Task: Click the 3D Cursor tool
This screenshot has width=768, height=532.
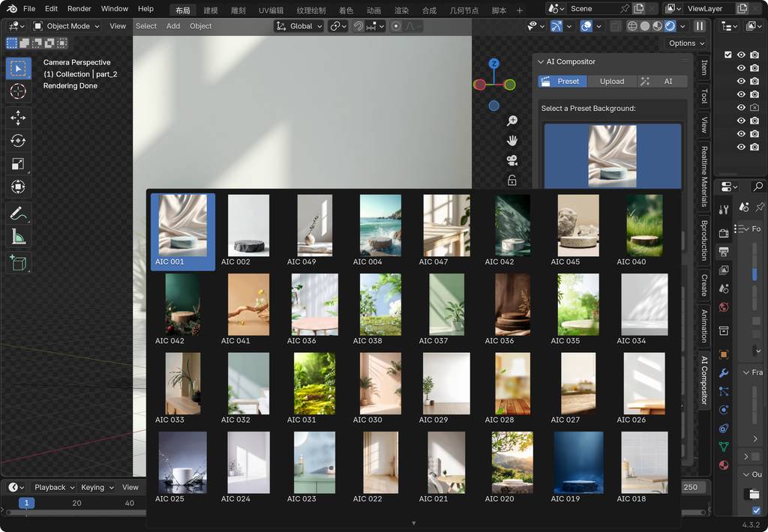Action: click(19, 91)
